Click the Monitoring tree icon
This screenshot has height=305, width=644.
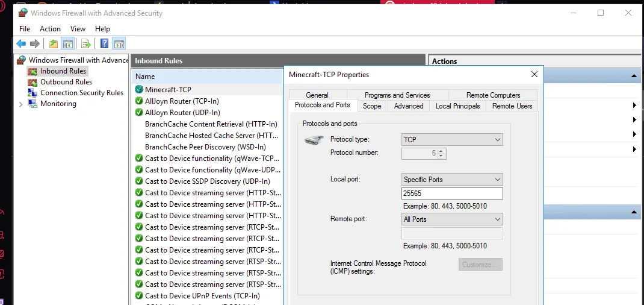tap(33, 104)
